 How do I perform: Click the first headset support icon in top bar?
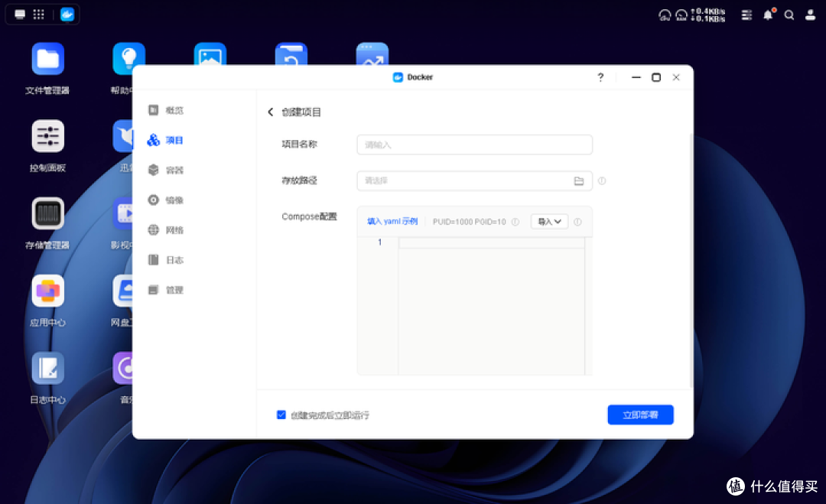[665, 15]
